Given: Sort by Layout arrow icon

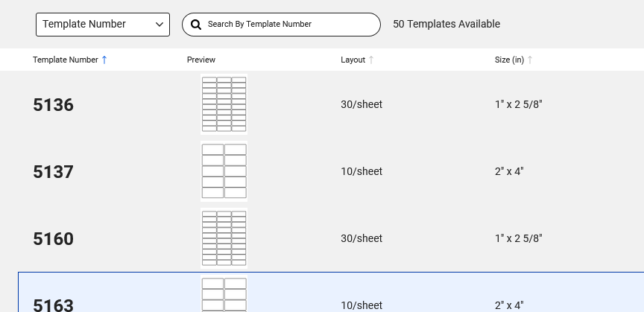Looking at the screenshot, I should [371, 60].
